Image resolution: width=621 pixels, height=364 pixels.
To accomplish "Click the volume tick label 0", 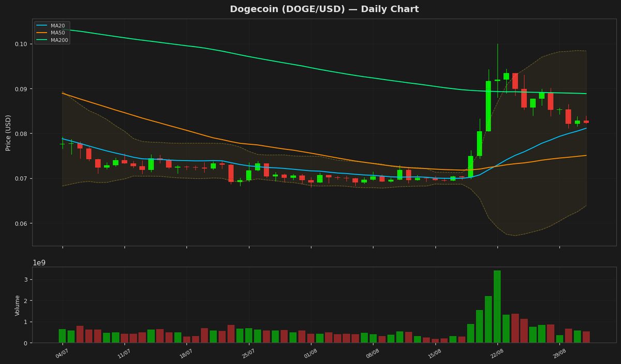I will (26, 343).
